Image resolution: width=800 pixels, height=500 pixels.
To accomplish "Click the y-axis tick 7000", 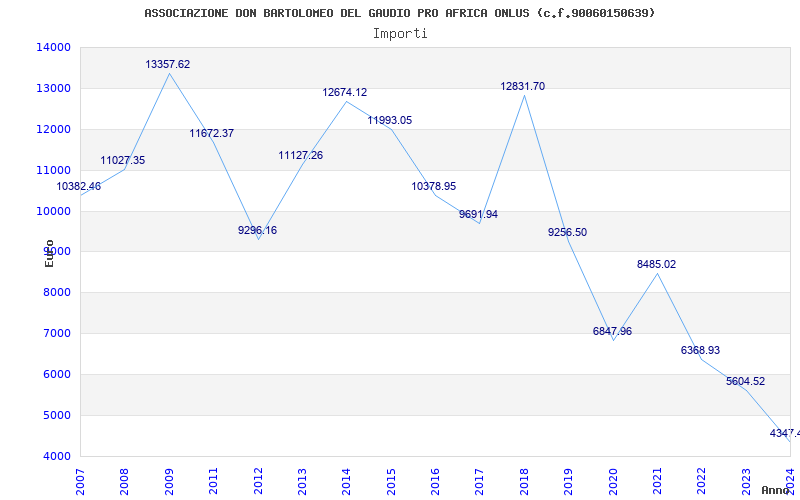I will pyautogui.click(x=56, y=333).
